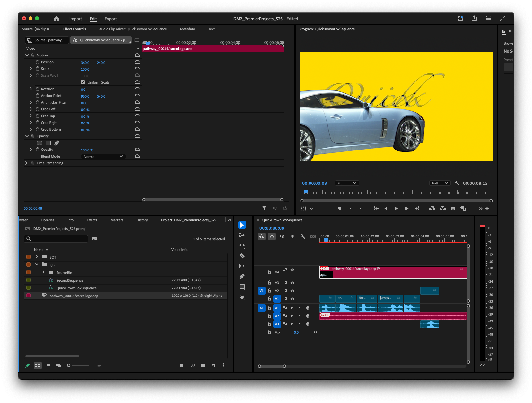Click the Export Frame camera icon
The height and width of the screenshot is (403, 532).
[453, 209]
